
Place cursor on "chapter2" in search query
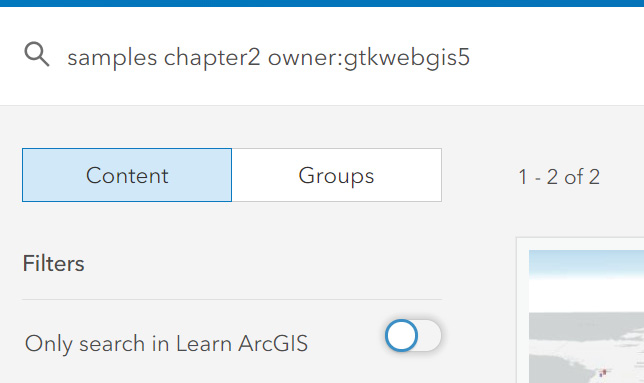coord(212,57)
